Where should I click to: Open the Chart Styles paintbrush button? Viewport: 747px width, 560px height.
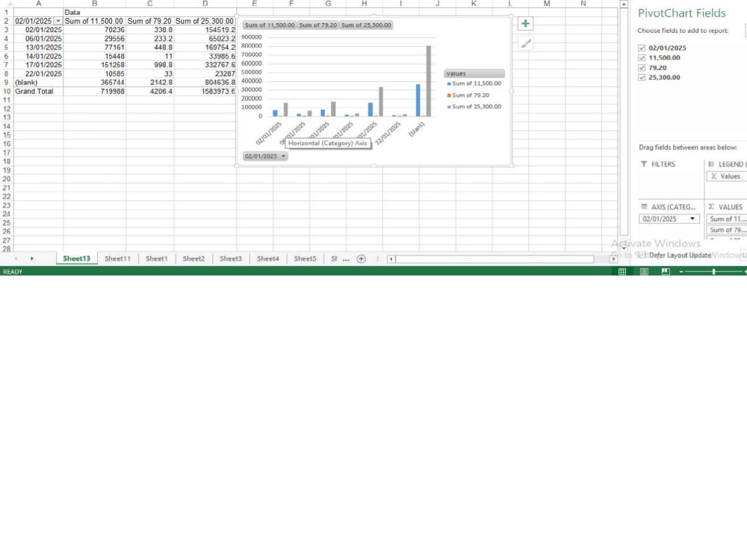(525, 44)
